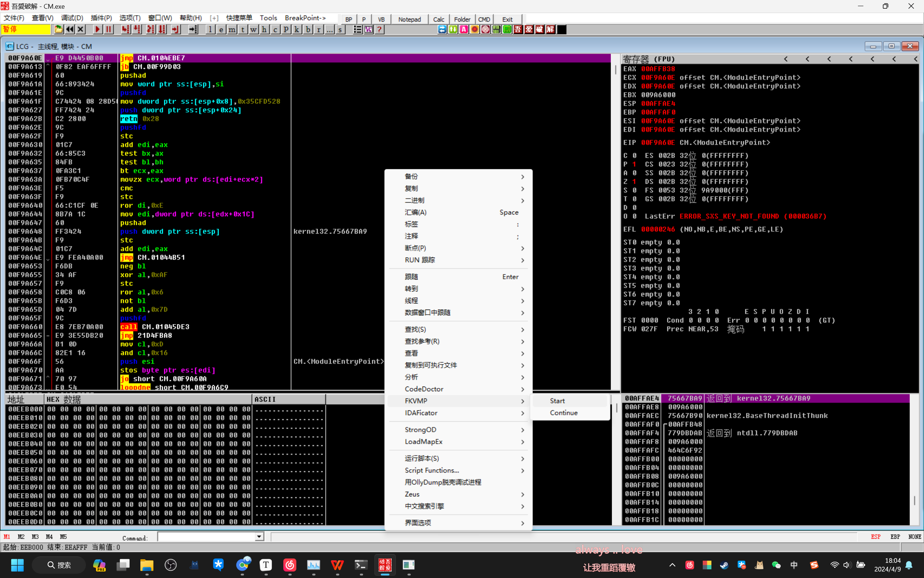This screenshot has width=924, height=578.
Task: Trace over with the fourth red step icon
Action: click(x=162, y=29)
